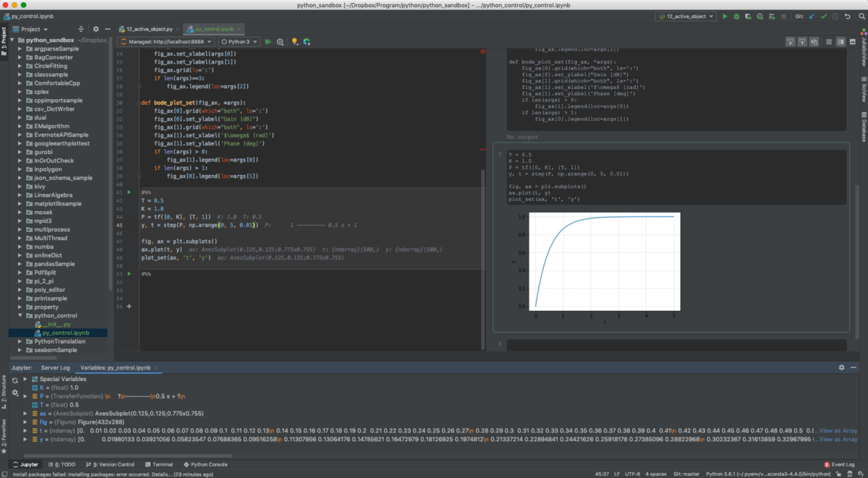Open the Event Log

(839, 464)
